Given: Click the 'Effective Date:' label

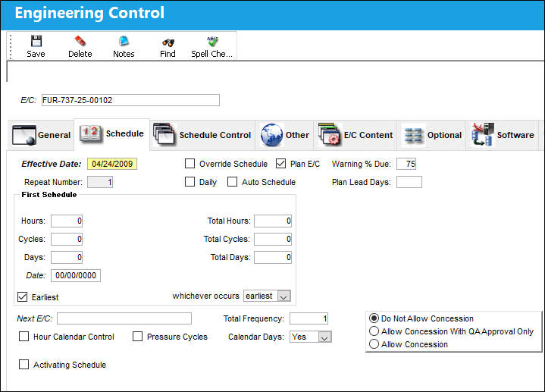Looking at the screenshot, I should (x=52, y=164).
